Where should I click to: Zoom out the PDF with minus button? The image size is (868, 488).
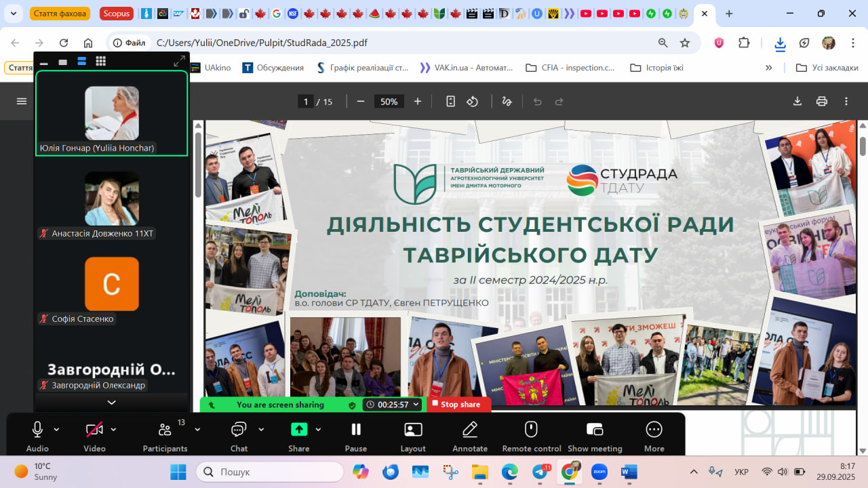coord(361,102)
